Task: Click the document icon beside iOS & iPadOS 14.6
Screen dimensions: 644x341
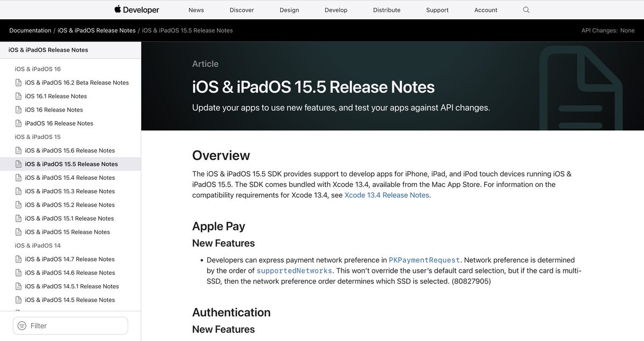Action: pyautogui.click(x=19, y=273)
